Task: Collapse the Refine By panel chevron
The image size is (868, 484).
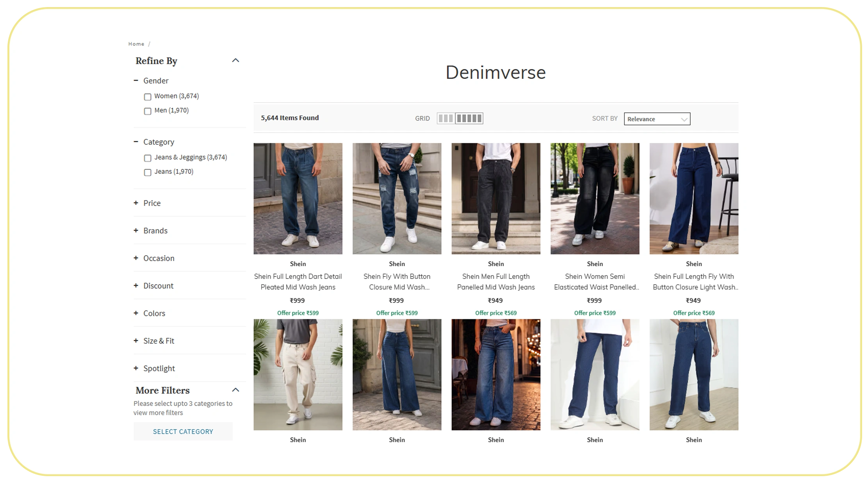Action: click(x=235, y=60)
